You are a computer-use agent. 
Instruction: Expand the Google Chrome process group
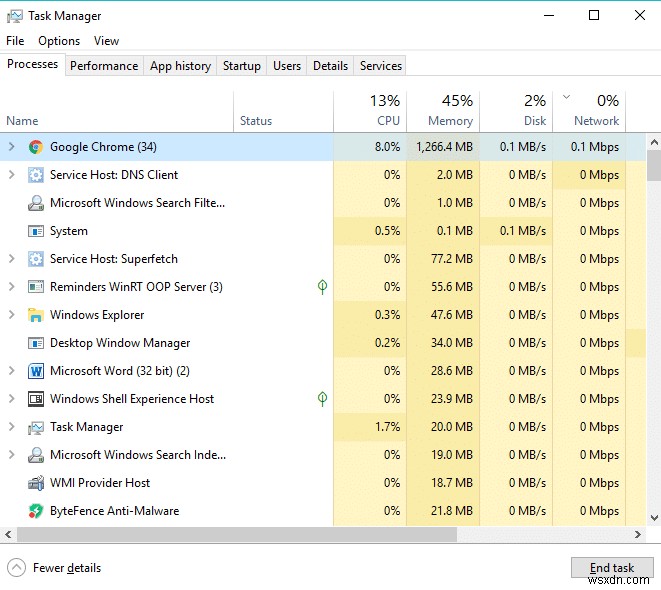coord(11,147)
